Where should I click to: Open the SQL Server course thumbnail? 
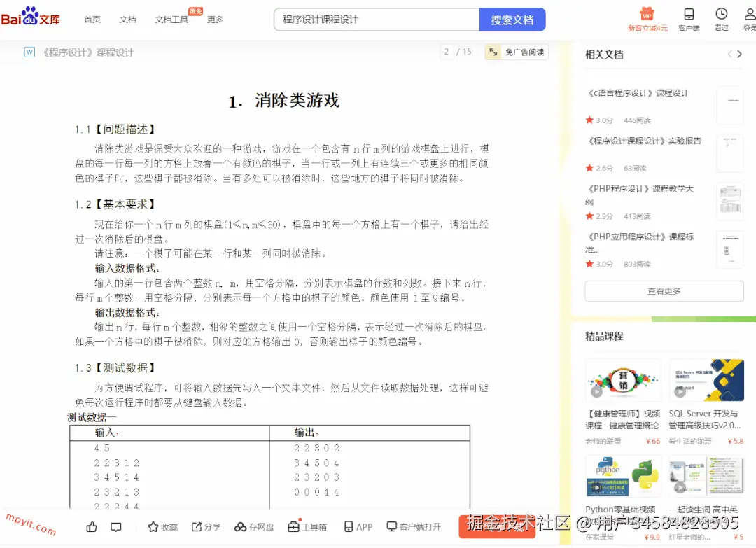[x=706, y=381]
